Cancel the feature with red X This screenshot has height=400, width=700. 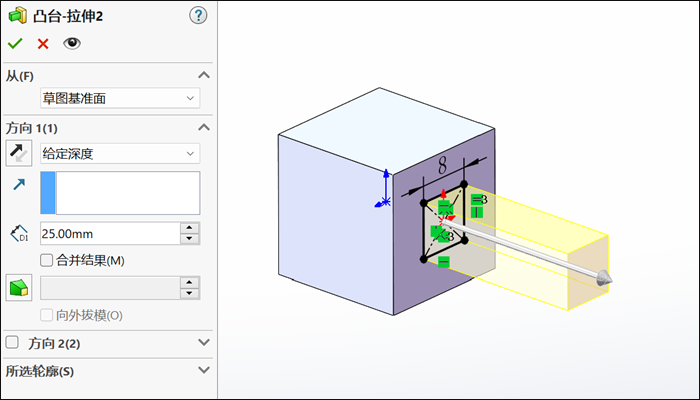[x=43, y=44]
